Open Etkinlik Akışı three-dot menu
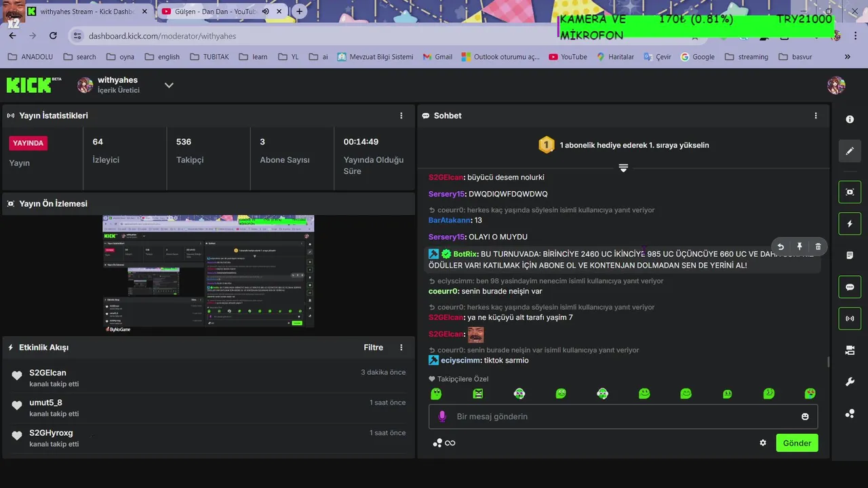Viewport: 868px width, 488px height. click(401, 348)
